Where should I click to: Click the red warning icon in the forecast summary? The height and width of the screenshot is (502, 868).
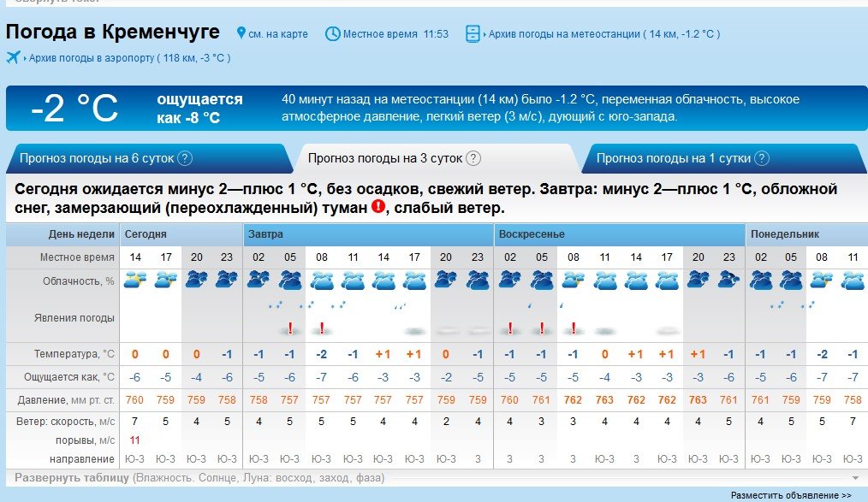(x=378, y=207)
